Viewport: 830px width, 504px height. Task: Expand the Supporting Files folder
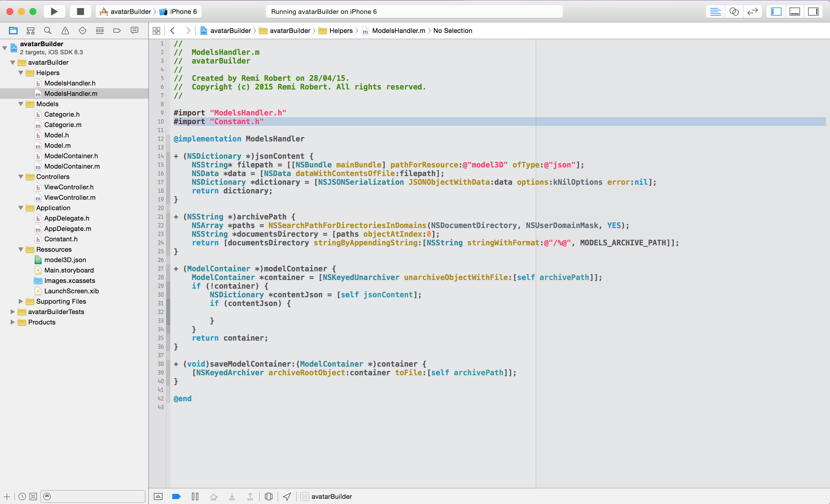click(21, 301)
